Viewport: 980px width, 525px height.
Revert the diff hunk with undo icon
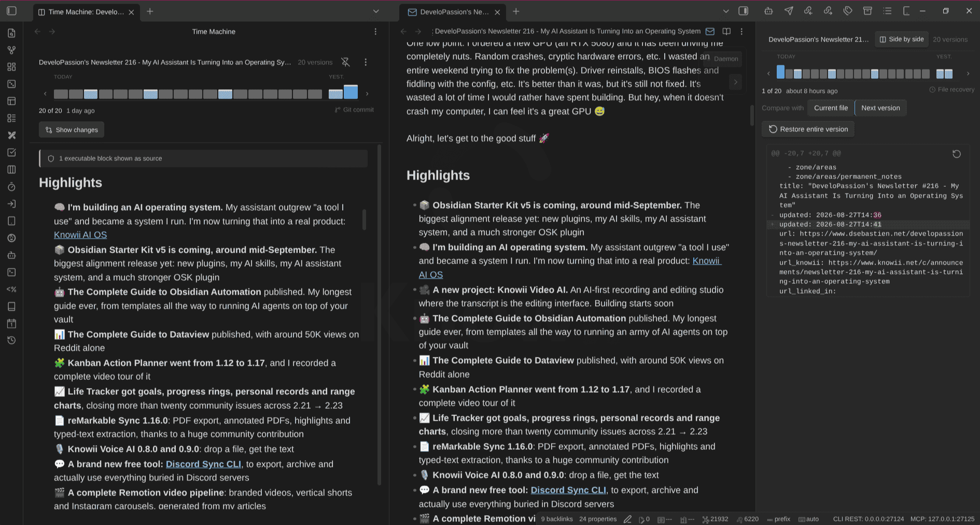(957, 154)
